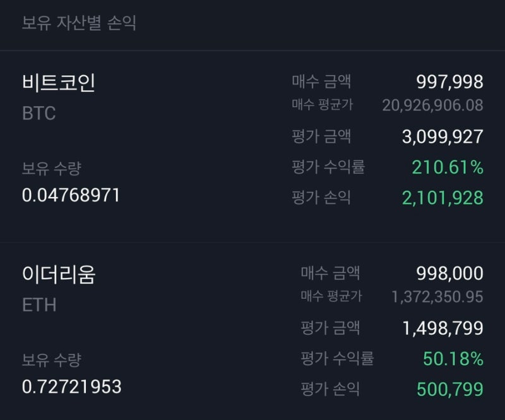Tap Bitcoin 평가 수익률 label
505x420 pixels.
click(328, 167)
